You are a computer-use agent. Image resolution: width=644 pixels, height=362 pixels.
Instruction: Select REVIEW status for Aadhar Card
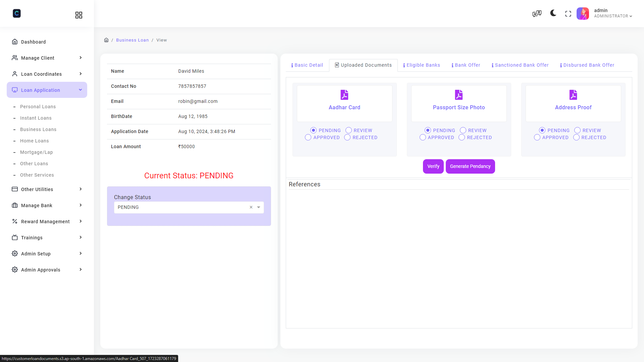pyautogui.click(x=348, y=130)
